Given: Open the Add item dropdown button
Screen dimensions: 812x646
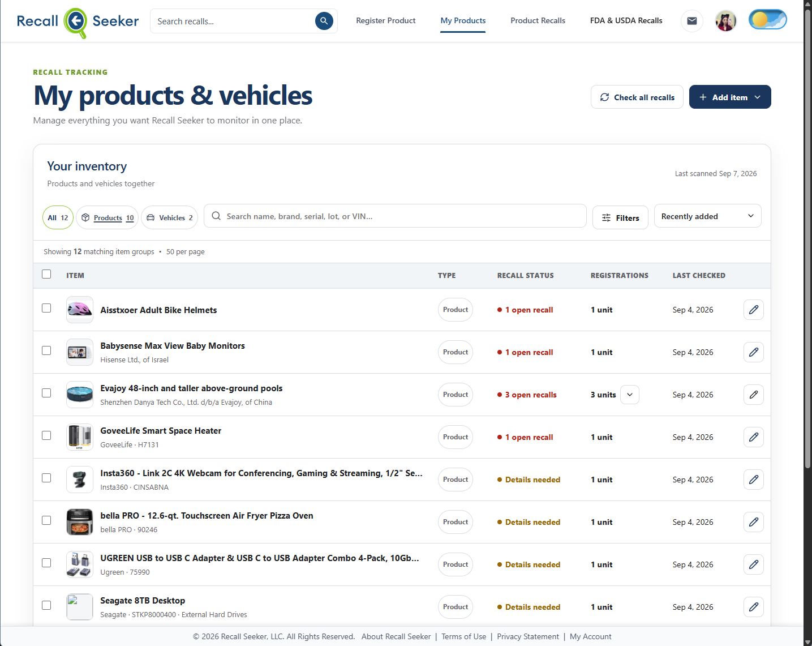Looking at the screenshot, I should point(730,97).
